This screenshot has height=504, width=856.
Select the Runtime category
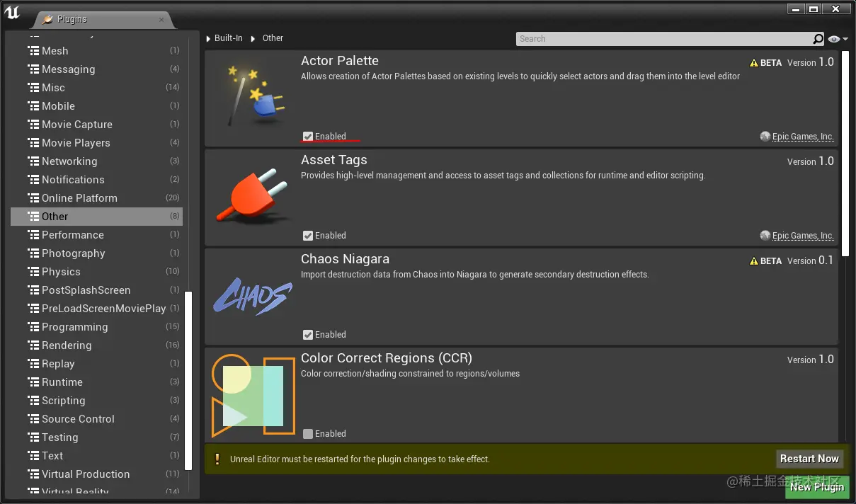pos(96,382)
